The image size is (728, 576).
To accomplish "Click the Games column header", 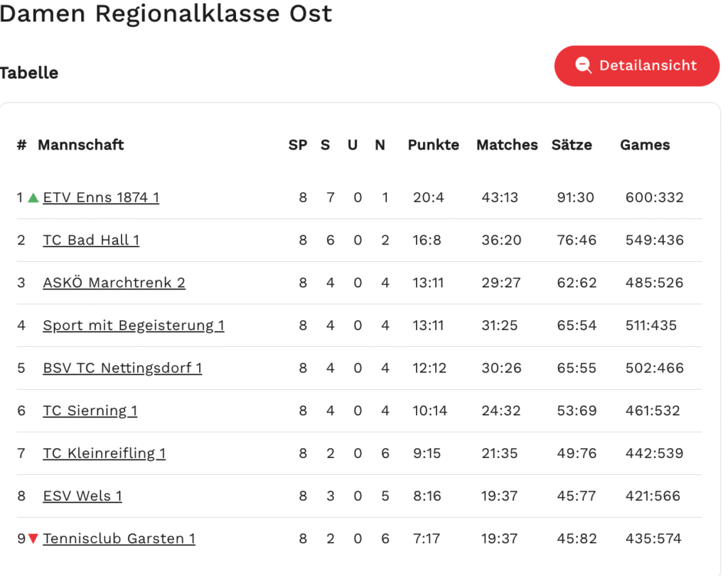I will click(x=645, y=145).
